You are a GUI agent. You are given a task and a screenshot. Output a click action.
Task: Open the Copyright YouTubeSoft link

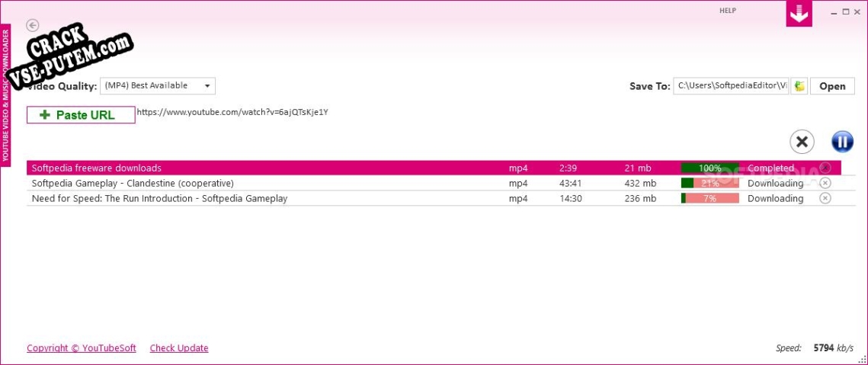pyautogui.click(x=82, y=347)
